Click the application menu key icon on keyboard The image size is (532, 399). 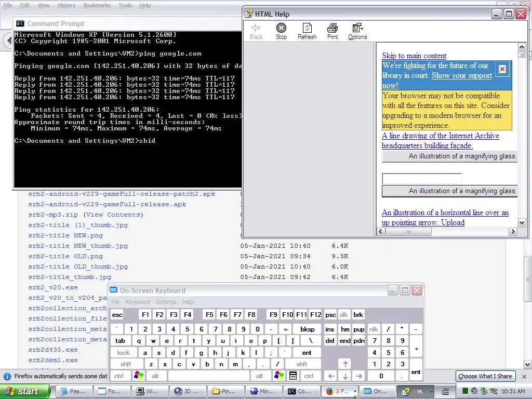[293, 376]
